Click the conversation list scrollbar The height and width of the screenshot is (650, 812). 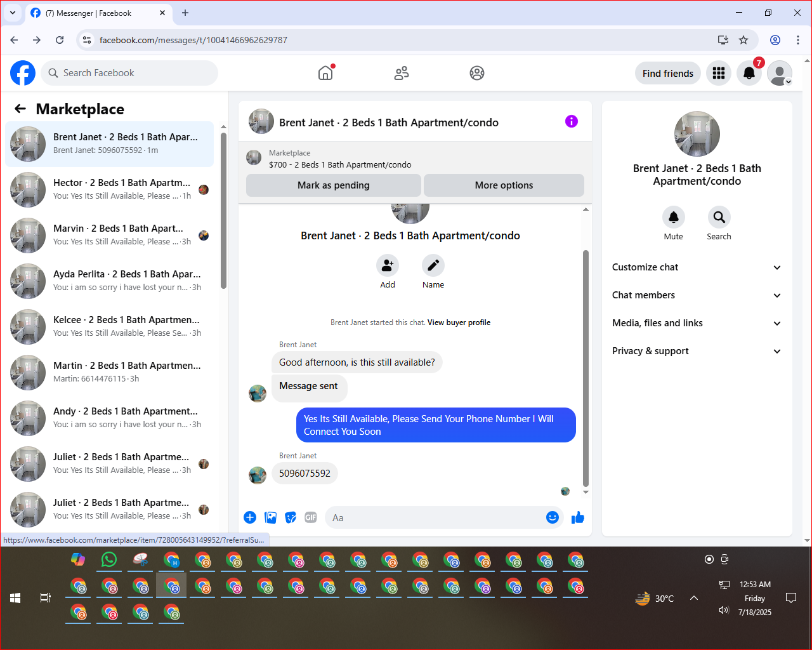click(223, 211)
